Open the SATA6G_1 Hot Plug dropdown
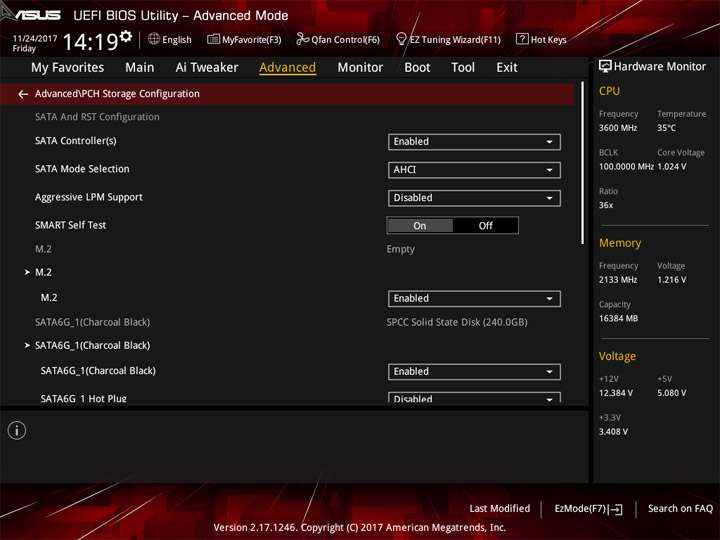 point(474,398)
